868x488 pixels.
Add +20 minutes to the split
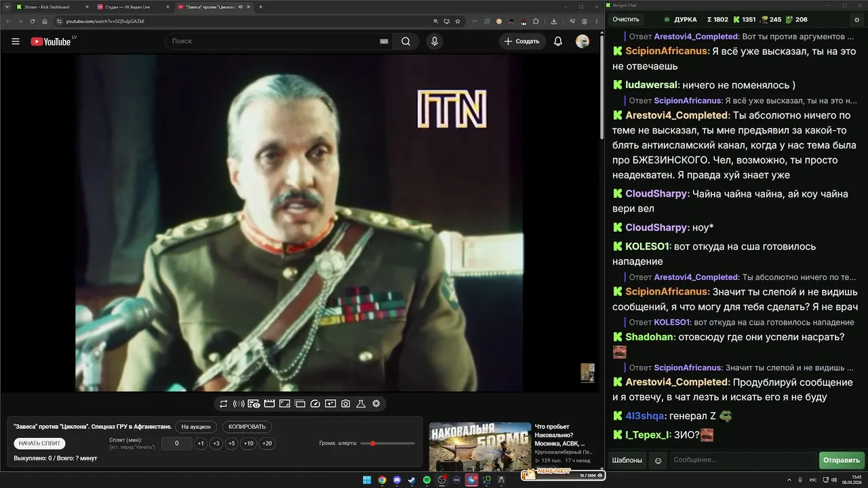click(x=267, y=443)
